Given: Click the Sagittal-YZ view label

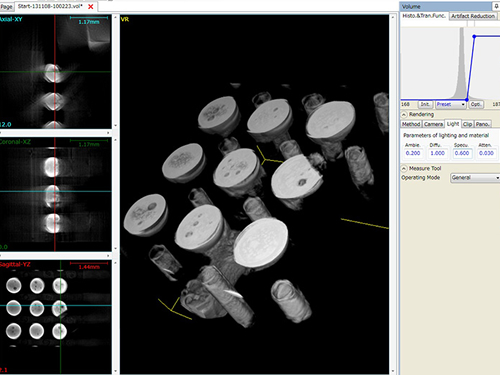Looking at the screenshot, I should click(15, 265).
